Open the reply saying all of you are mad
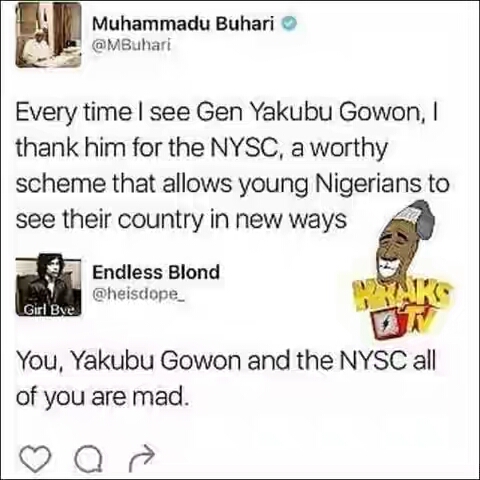The height and width of the screenshot is (480, 480). (226, 379)
